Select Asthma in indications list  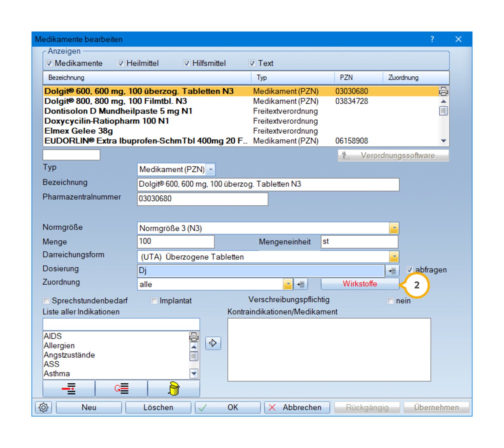coord(116,373)
